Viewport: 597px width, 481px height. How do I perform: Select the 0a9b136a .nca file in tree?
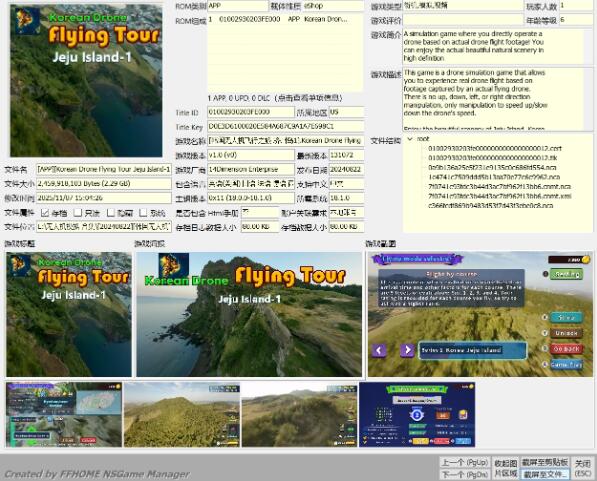(x=492, y=167)
